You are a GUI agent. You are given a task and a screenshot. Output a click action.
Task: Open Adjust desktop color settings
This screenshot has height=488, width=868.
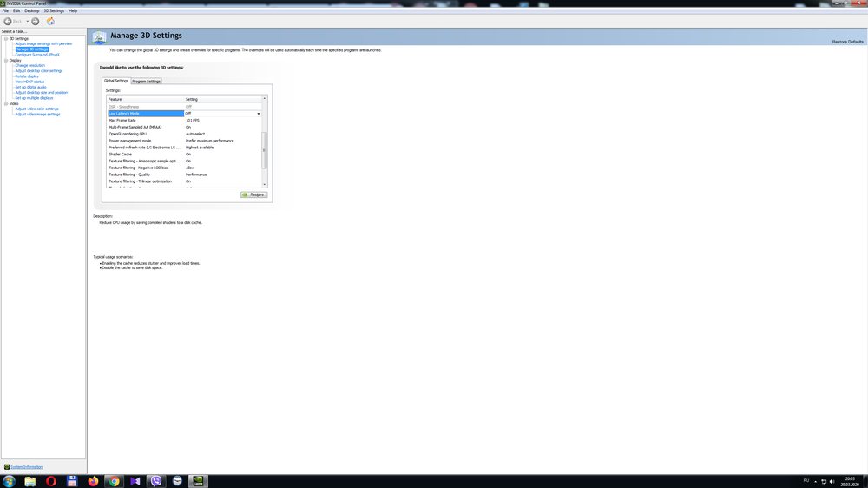click(39, 71)
